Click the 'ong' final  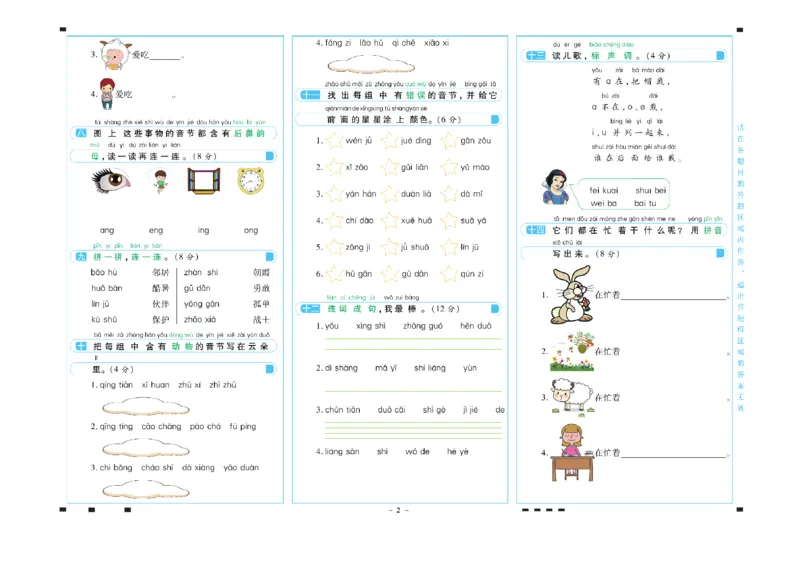(x=251, y=231)
